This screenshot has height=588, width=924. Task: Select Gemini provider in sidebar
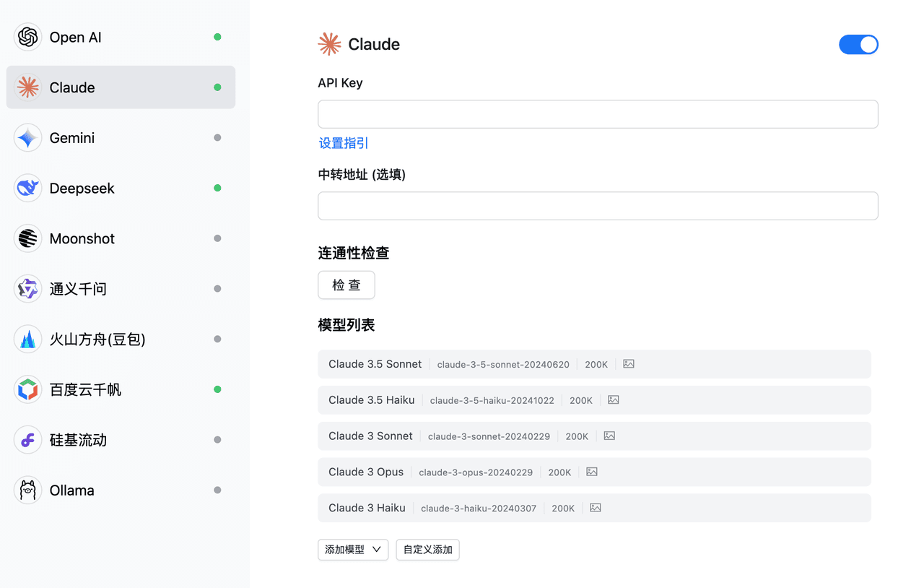coord(121,138)
